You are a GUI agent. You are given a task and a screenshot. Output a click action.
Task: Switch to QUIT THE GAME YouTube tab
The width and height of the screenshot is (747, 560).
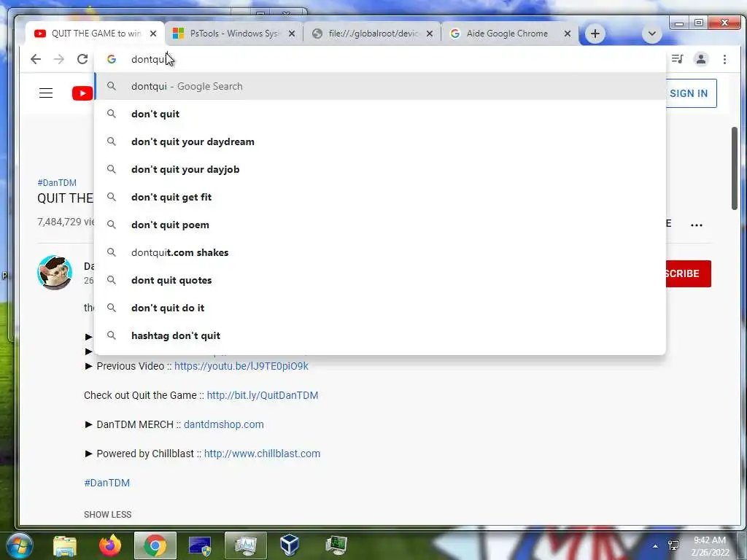(96, 34)
